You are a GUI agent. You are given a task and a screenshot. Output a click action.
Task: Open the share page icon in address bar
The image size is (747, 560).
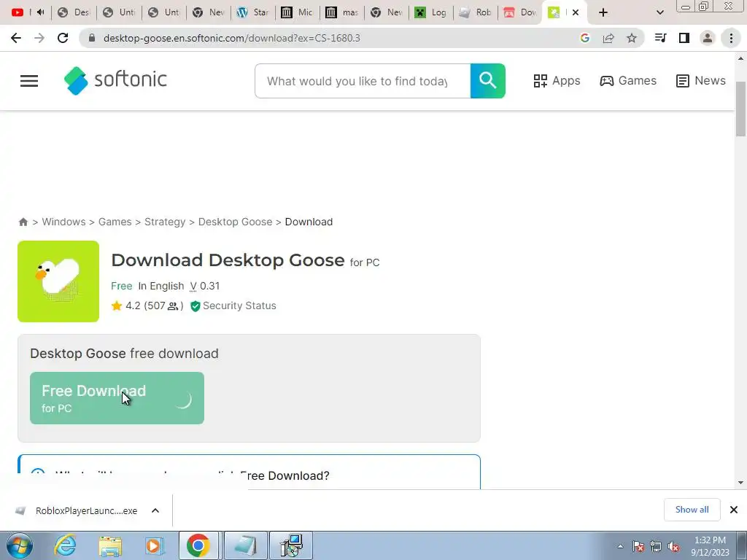click(608, 38)
